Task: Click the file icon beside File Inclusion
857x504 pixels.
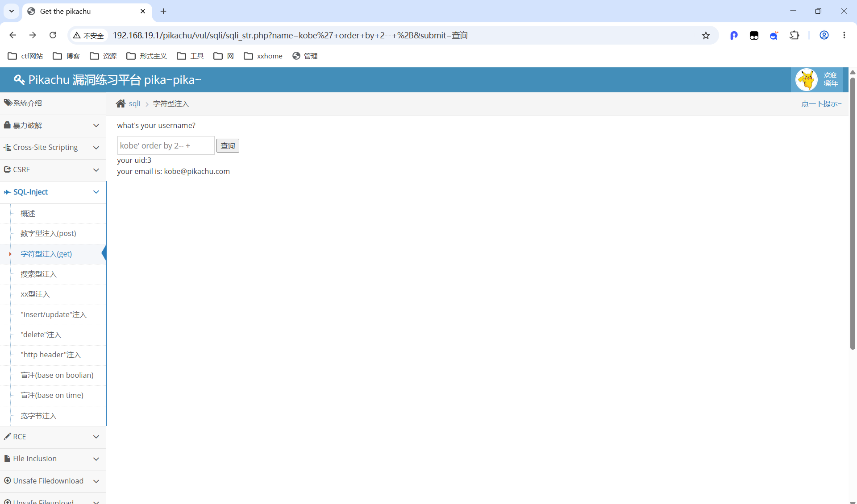Action: [7, 459]
